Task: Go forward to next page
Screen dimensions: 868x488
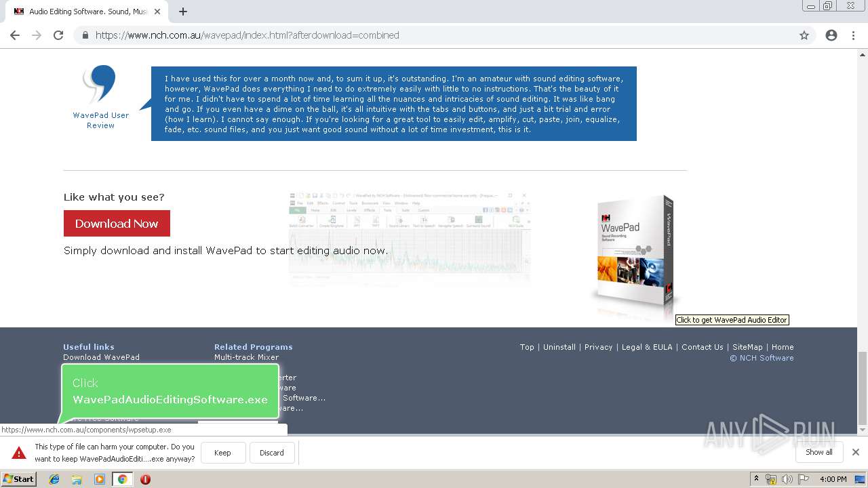Action: (x=37, y=35)
